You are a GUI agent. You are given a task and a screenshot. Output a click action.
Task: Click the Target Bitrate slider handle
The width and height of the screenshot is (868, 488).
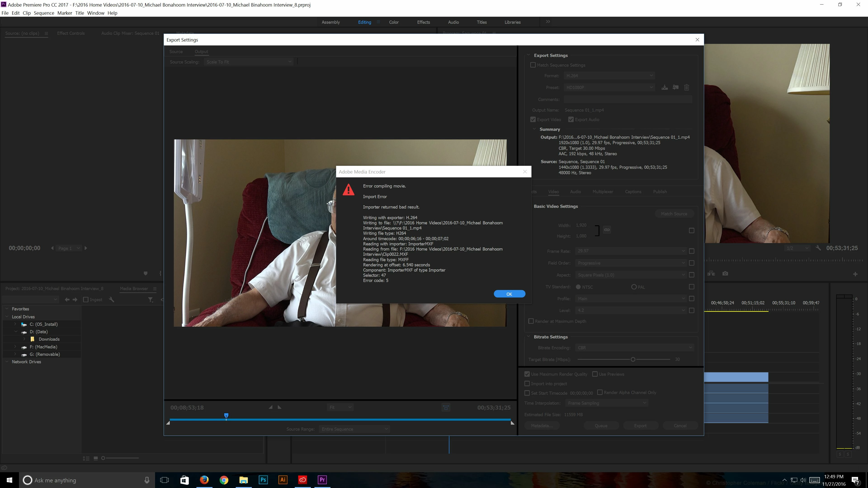click(633, 359)
